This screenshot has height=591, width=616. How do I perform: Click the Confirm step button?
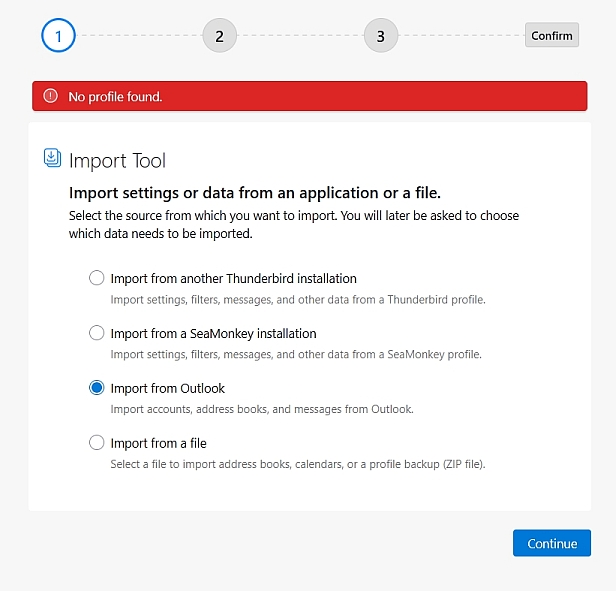(551, 36)
